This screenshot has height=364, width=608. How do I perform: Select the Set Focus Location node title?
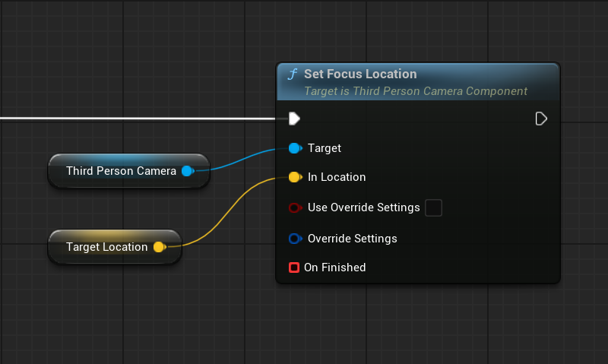(x=360, y=74)
